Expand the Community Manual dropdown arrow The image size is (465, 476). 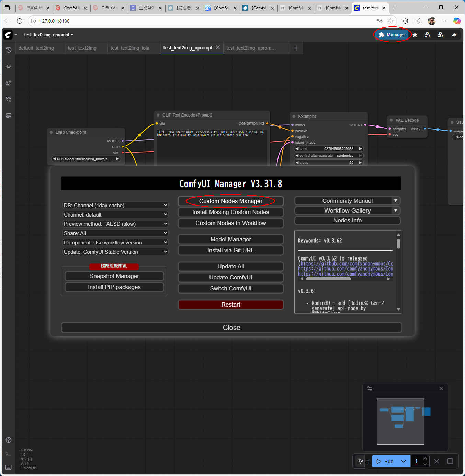(396, 201)
